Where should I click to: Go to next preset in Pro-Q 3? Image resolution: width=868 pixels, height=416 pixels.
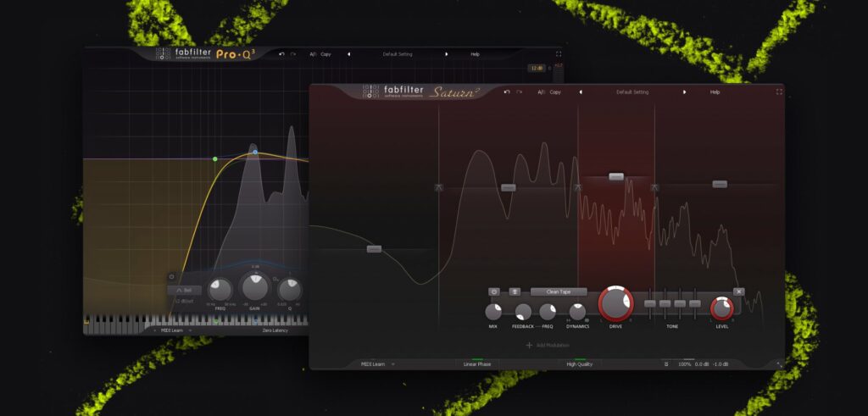(x=446, y=54)
